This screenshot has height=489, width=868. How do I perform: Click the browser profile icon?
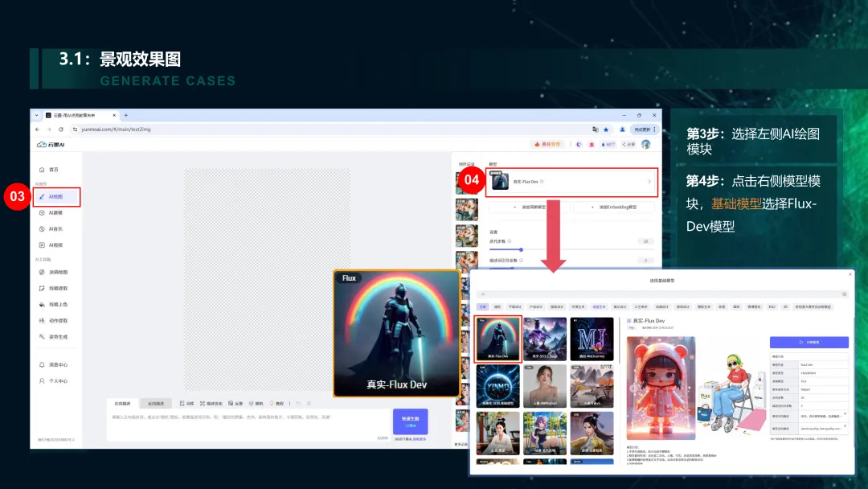click(622, 129)
